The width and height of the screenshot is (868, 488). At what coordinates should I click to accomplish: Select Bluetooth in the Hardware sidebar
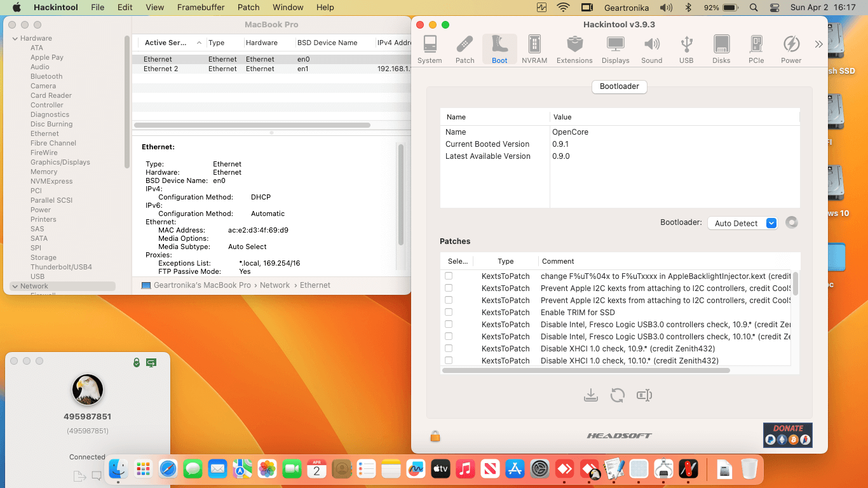46,77
